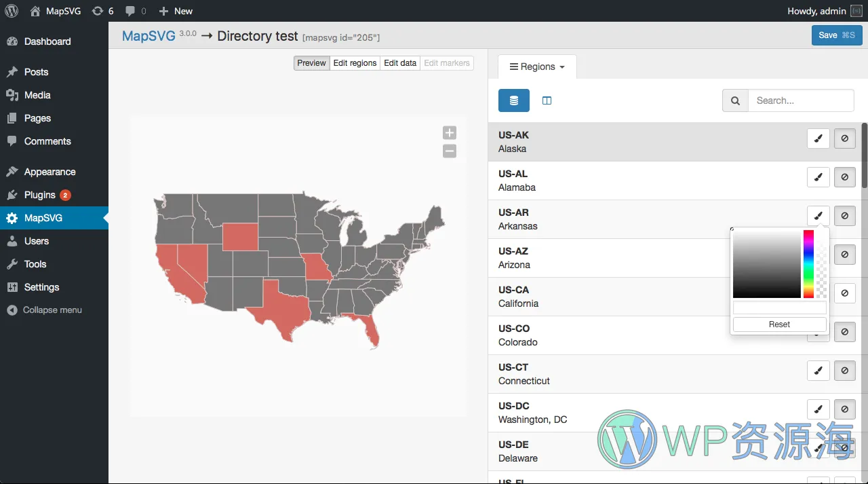Click the color value text field
Viewport: 868px width, 484px height.
point(780,308)
